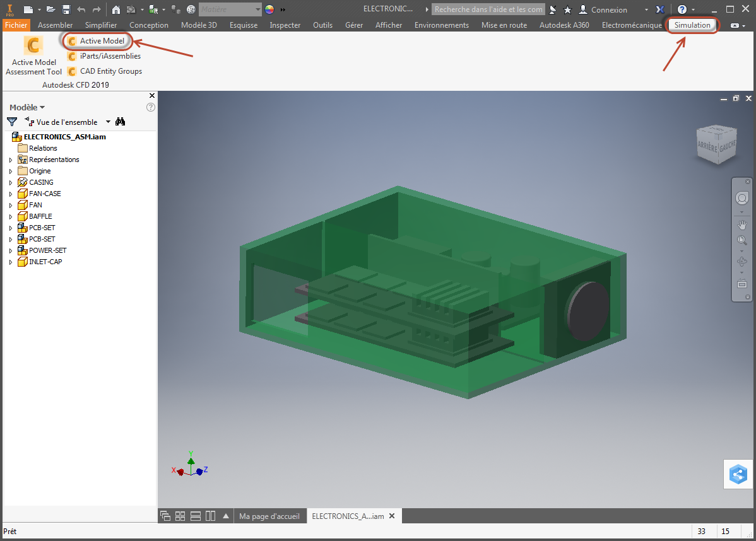The width and height of the screenshot is (756, 541).
Task: Expand quick access toolbar overflow arrows
Action: coord(283,9)
